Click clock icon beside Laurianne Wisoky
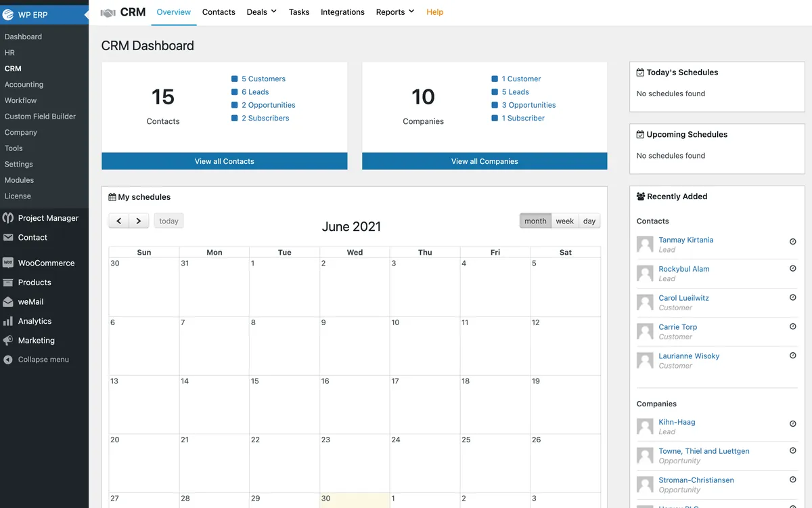The image size is (812, 508). point(793,356)
